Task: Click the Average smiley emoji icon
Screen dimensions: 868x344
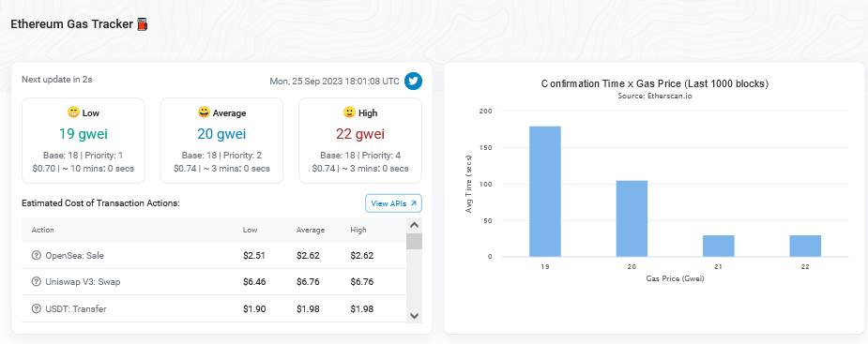Action: point(204,112)
